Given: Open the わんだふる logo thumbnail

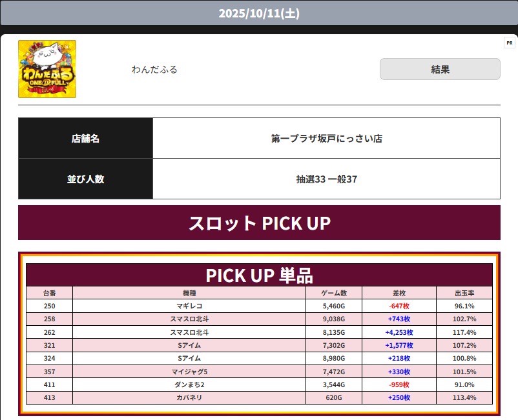Looking at the screenshot, I should (47, 69).
